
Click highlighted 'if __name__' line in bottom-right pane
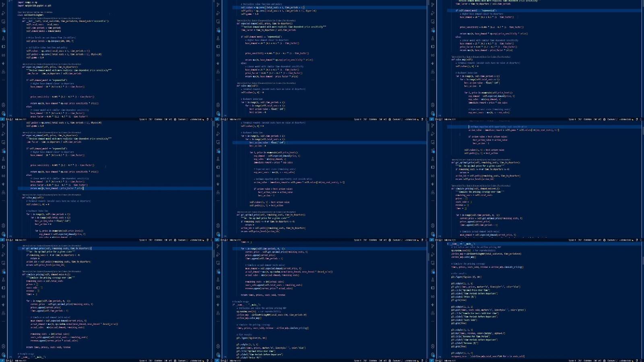[544, 244]
